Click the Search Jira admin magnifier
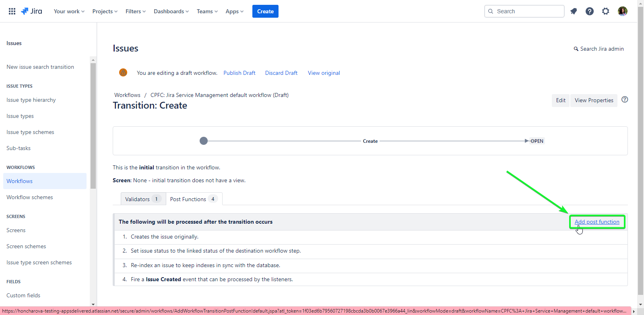The height and width of the screenshot is (315, 644). point(576,49)
